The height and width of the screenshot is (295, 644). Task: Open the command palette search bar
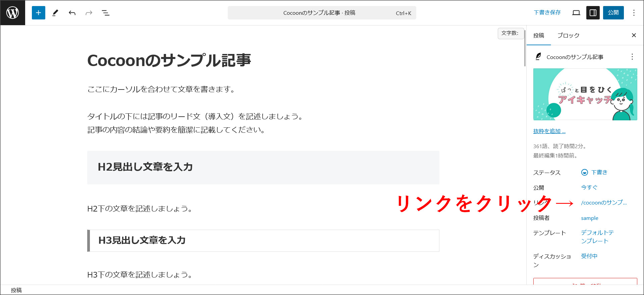pos(322,13)
